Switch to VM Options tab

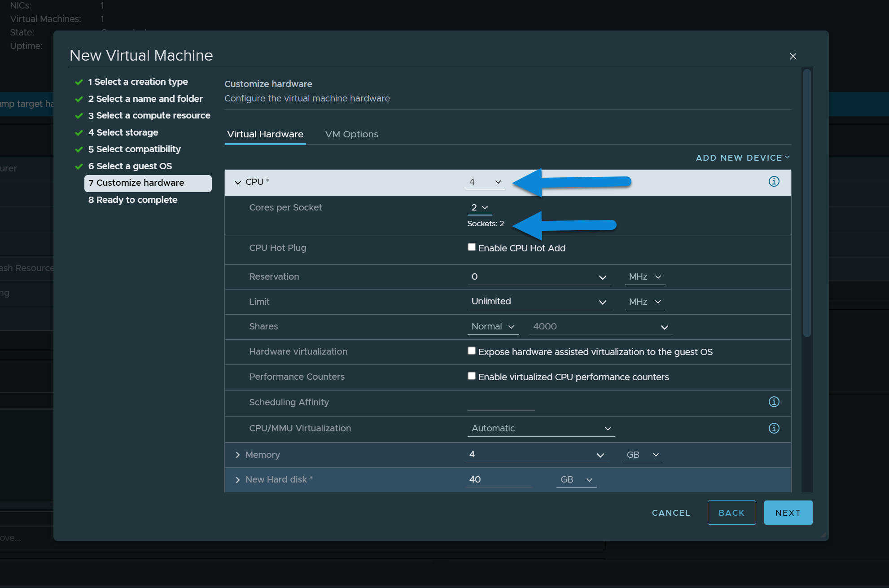pos(351,134)
